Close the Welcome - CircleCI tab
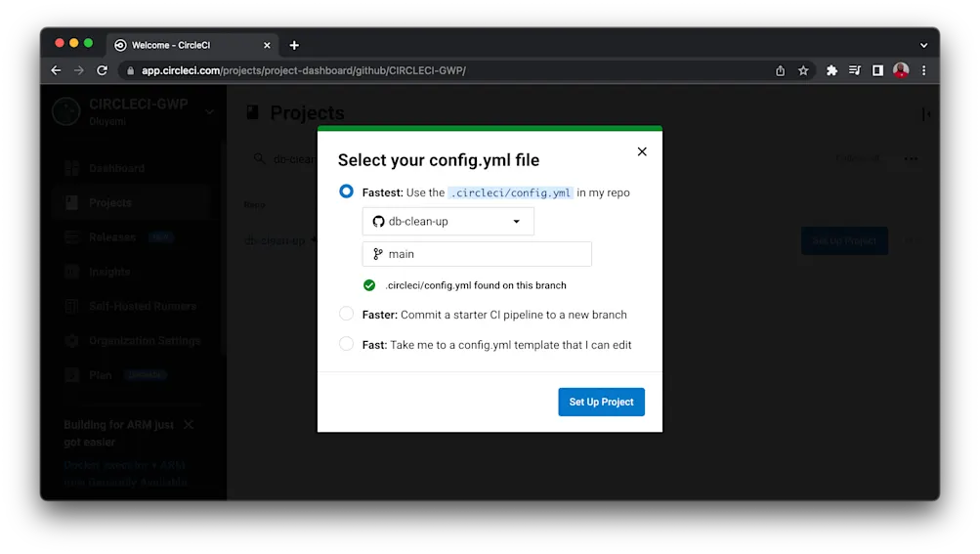 (267, 45)
